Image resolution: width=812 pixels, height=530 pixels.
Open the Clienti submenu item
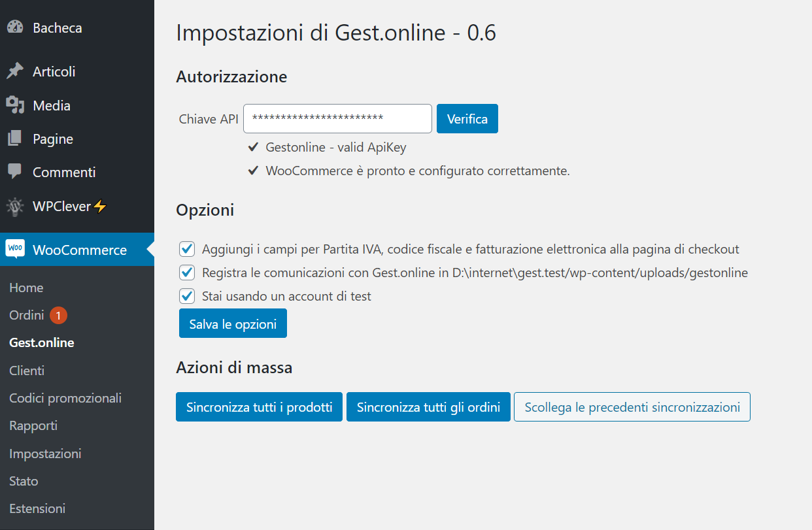27,371
